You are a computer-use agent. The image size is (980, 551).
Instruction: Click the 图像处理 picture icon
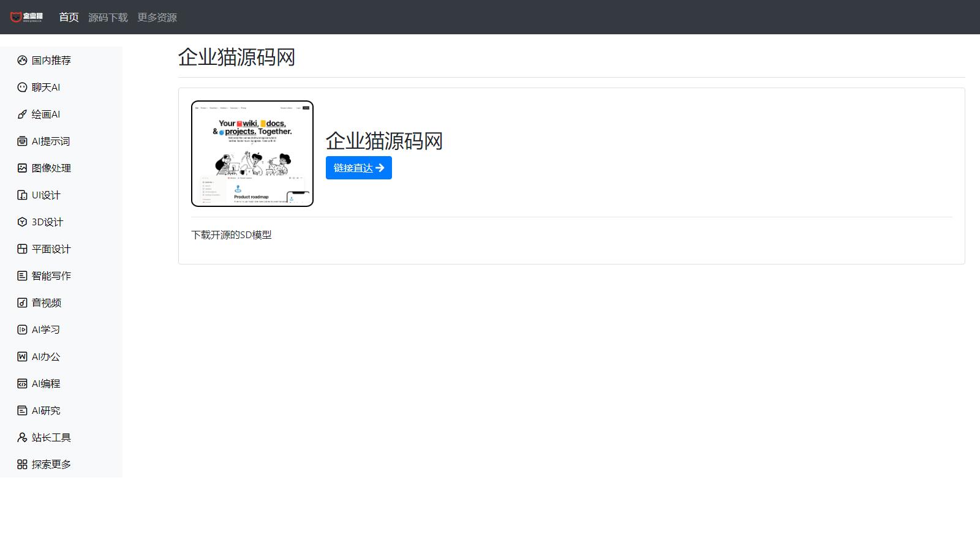[22, 168]
